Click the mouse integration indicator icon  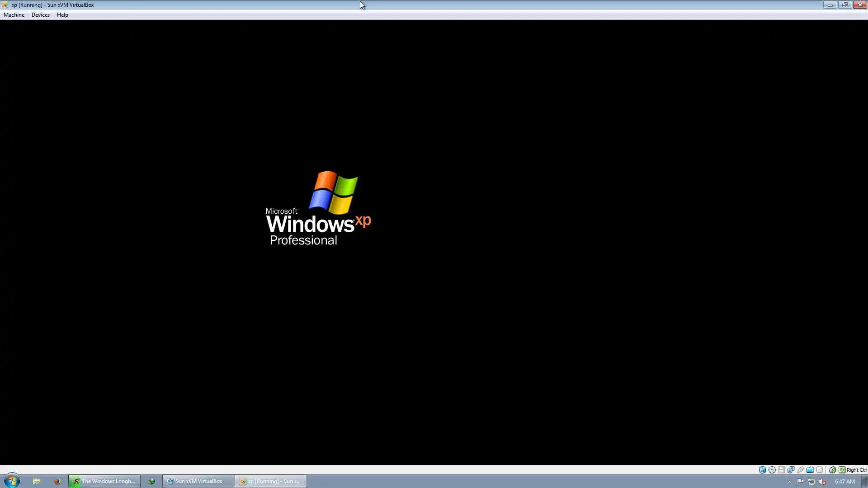[832, 470]
